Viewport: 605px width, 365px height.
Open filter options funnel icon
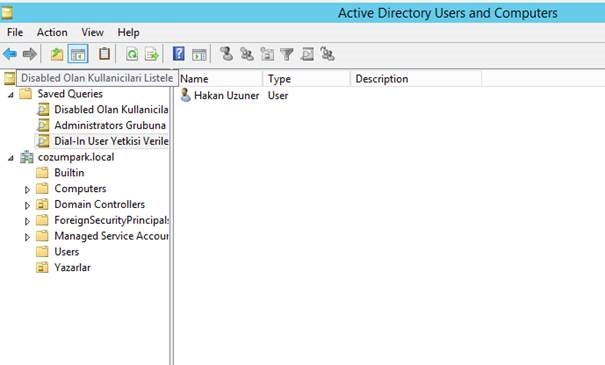[x=287, y=54]
